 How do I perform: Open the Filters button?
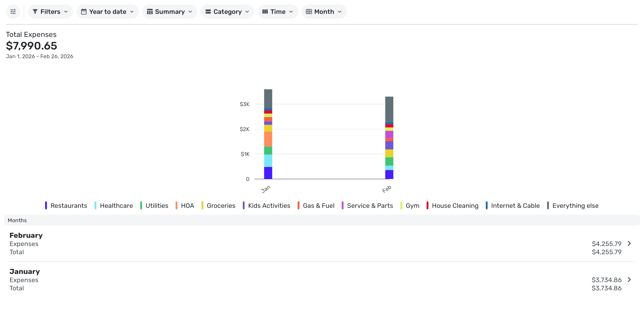[50, 12]
